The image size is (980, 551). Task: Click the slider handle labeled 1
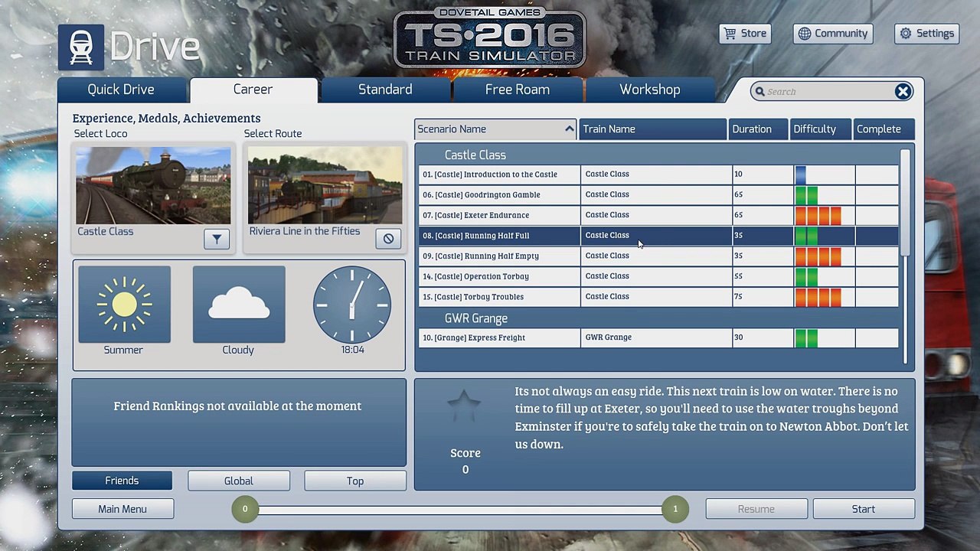point(675,509)
